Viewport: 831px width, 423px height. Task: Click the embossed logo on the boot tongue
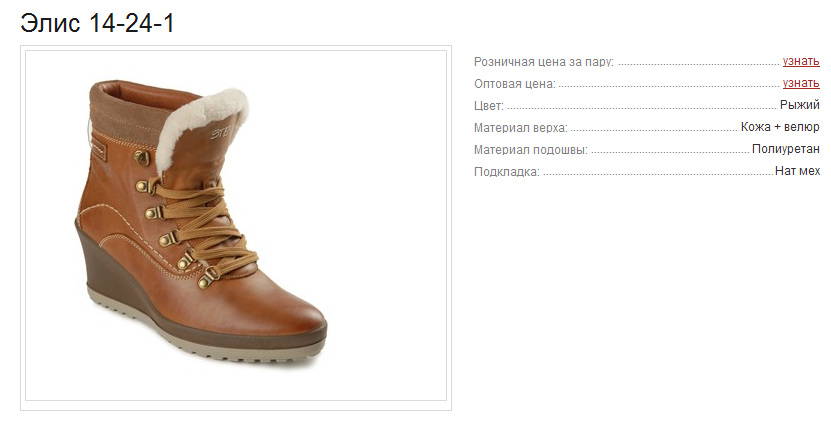coord(222,131)
